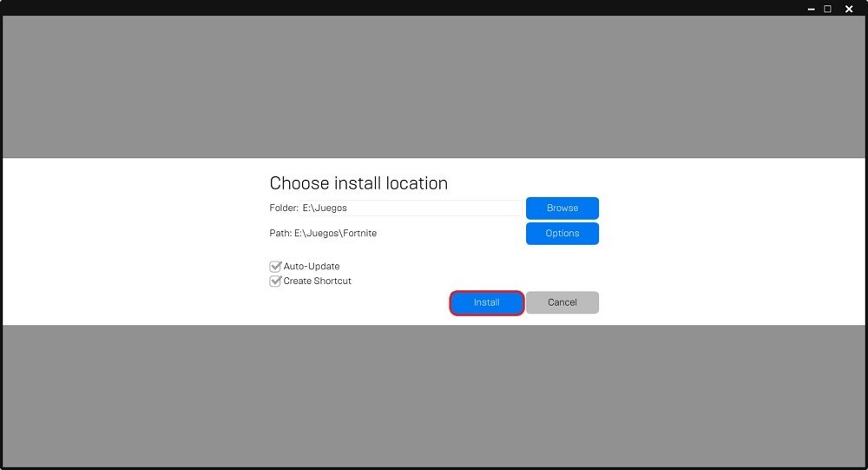Focus the Folder field showing E:\Juegos

(x=411, y=208)
